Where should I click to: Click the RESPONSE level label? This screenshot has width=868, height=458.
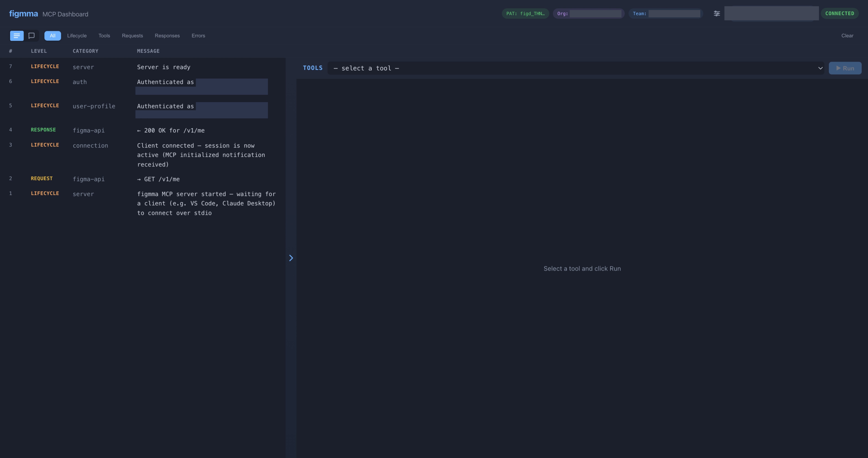pyautogui.click(x=43, y=130)
